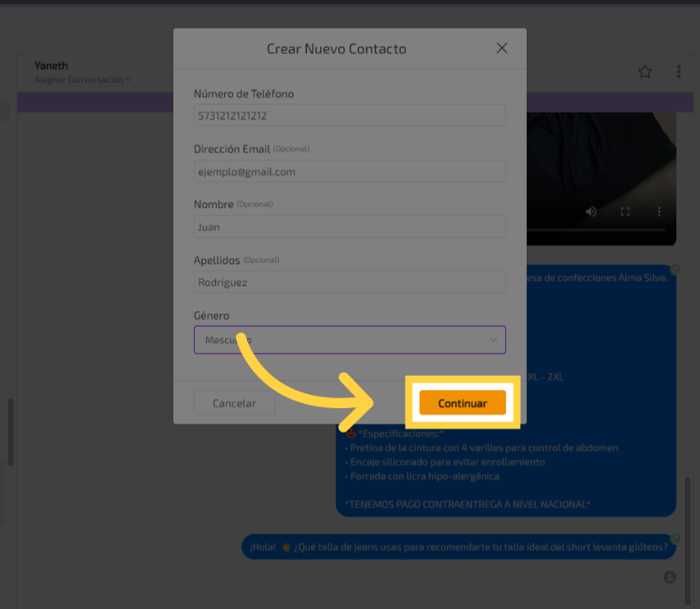This screenshot has height=609, width=700.
Task: Close the Crear Nuevo Contacto dialog
Action: click(x=502, y=48)
